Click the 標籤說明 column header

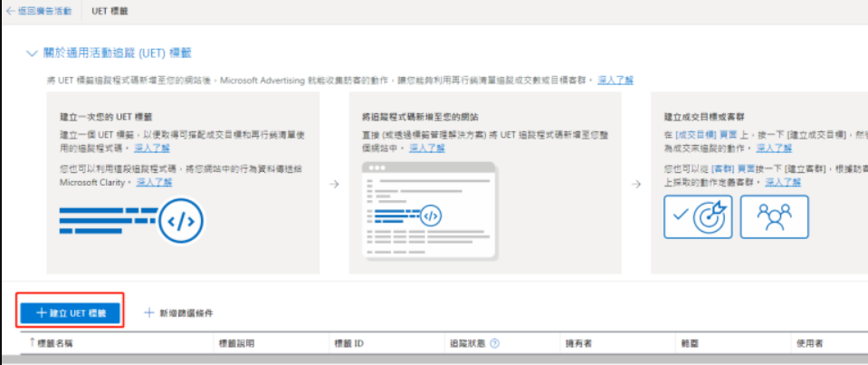click(x=237, y=343)
